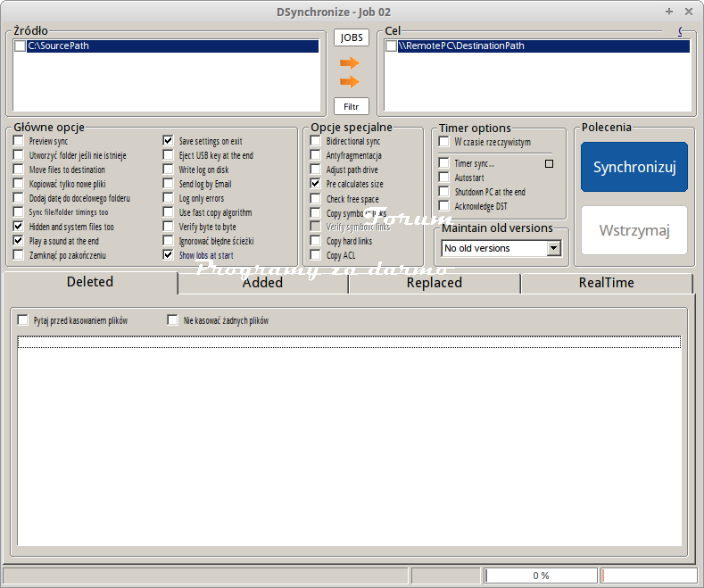This screenshot has height=588, width=704.
Task: Click the first row of the Deleted list
Action: coord(349,342)
